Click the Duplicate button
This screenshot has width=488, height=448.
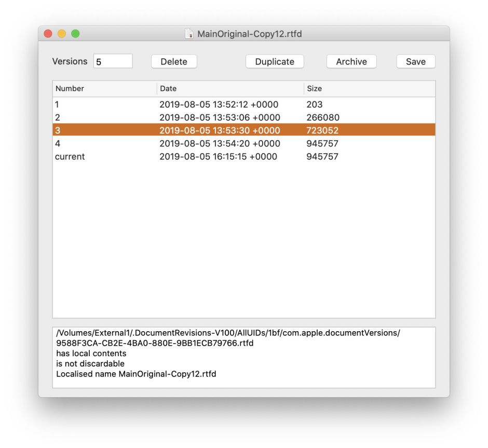(274, 61)
